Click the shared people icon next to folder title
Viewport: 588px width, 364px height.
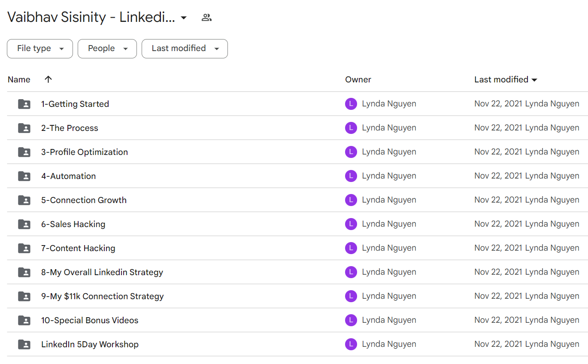pyautogui.click(x=206, y=18)
